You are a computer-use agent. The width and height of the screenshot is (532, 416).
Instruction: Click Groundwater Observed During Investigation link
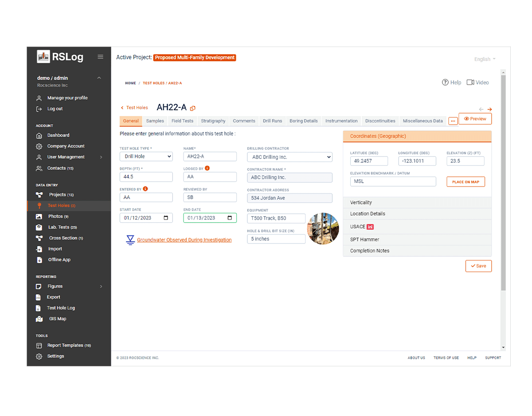184,240
